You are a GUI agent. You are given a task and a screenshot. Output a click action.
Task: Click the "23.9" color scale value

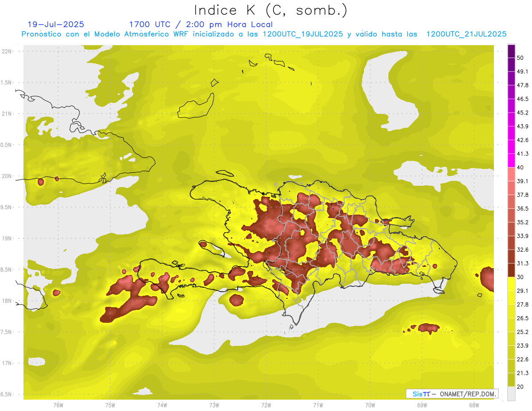(x=523, y=346)
